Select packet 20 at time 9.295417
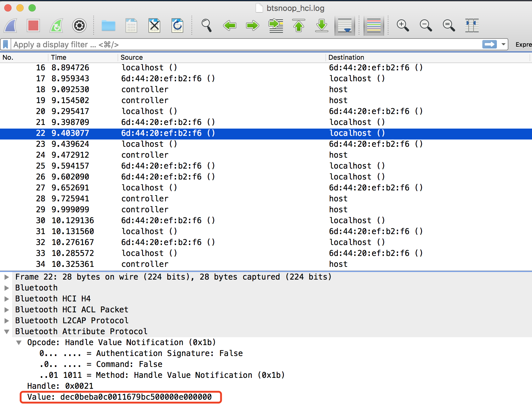 tap(266, 111)
